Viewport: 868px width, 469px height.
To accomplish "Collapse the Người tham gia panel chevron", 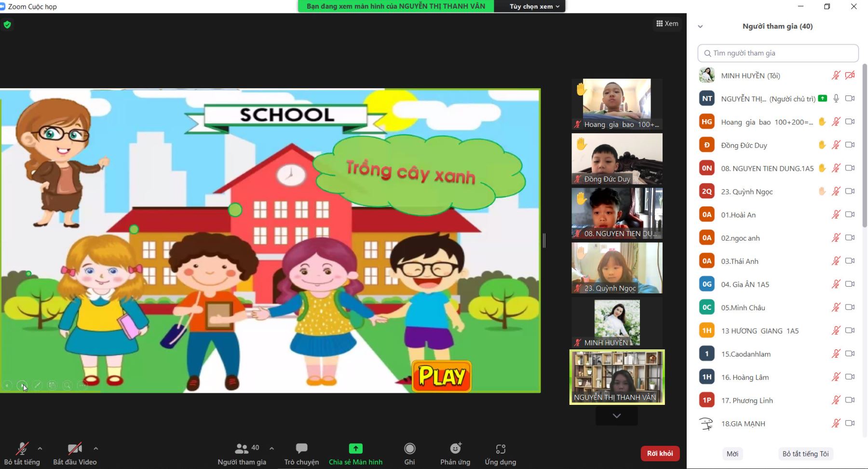I will tap(700, 27).
